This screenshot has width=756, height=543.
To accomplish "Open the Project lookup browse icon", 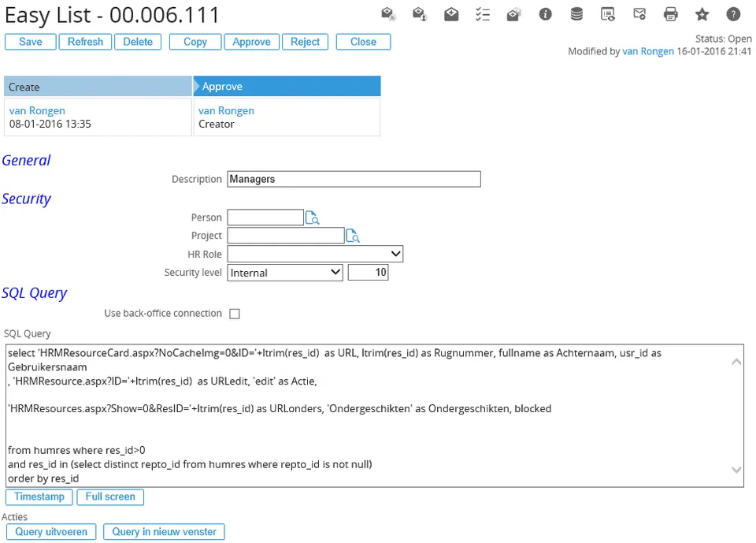I will click(x=353, y=236).
